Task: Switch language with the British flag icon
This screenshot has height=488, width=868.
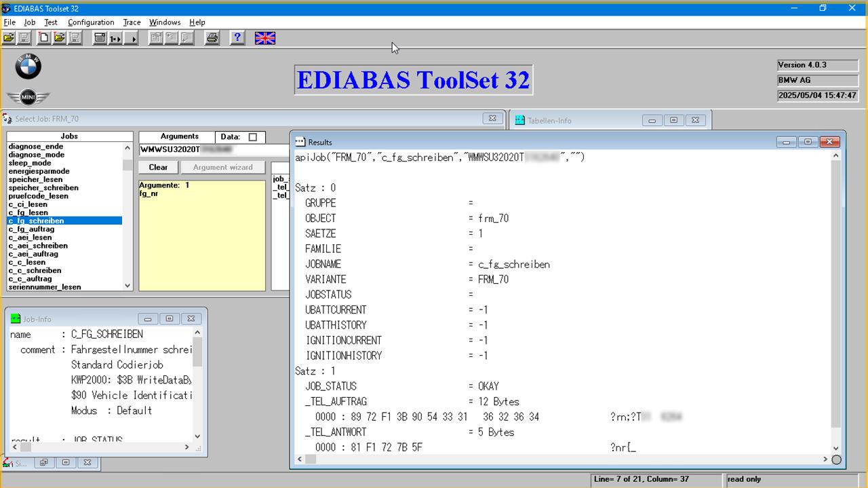Action: pos(265,38)
